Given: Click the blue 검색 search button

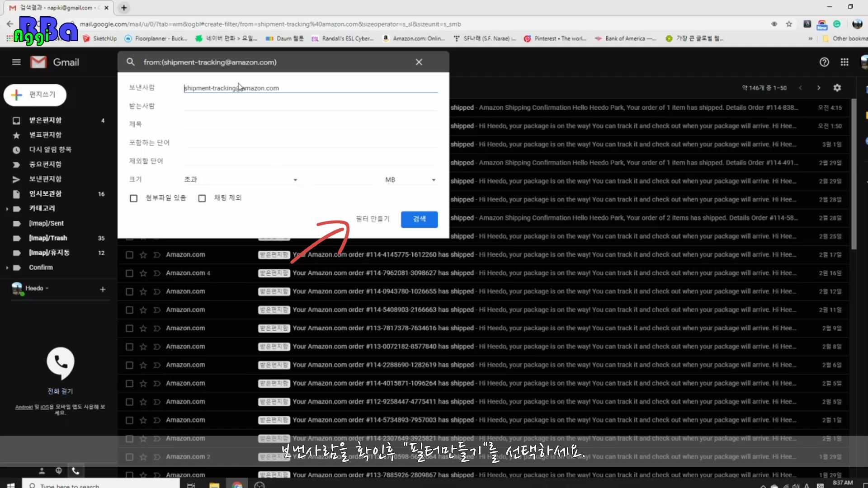Looking at the screenshot, I should (419, 219).
